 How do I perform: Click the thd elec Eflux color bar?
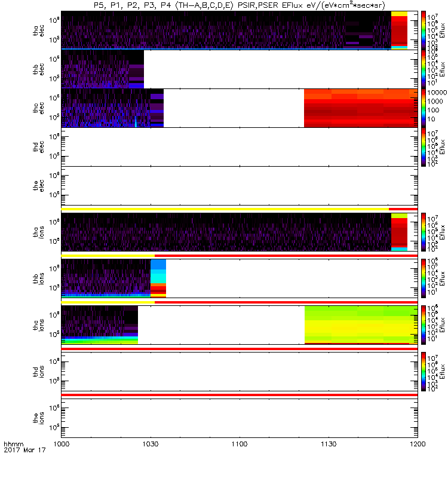[424, 146]
